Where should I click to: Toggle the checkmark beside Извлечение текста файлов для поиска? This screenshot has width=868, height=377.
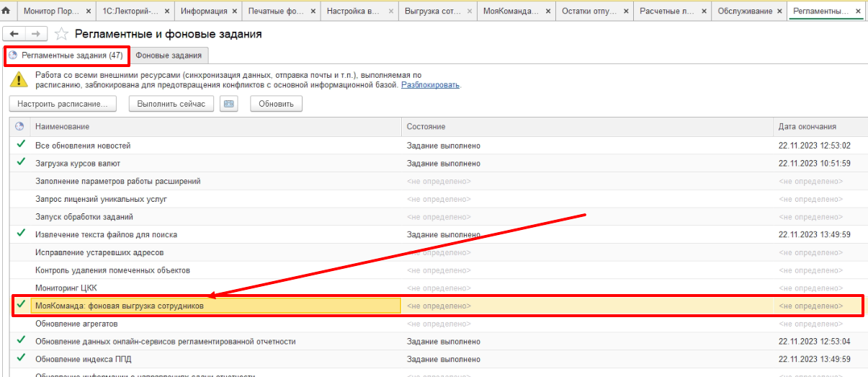21,234
